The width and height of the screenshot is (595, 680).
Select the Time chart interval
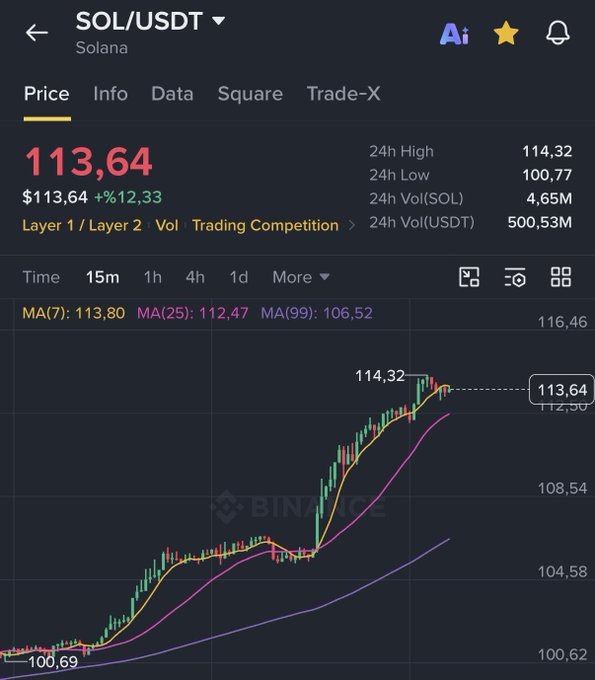pos(41,277)
